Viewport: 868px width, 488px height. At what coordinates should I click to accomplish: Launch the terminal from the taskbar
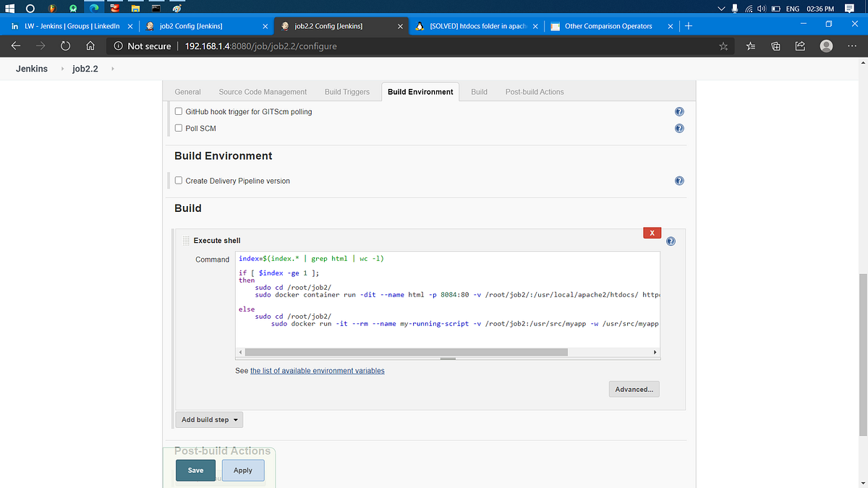pyautogui.click(x=156, y=8)
